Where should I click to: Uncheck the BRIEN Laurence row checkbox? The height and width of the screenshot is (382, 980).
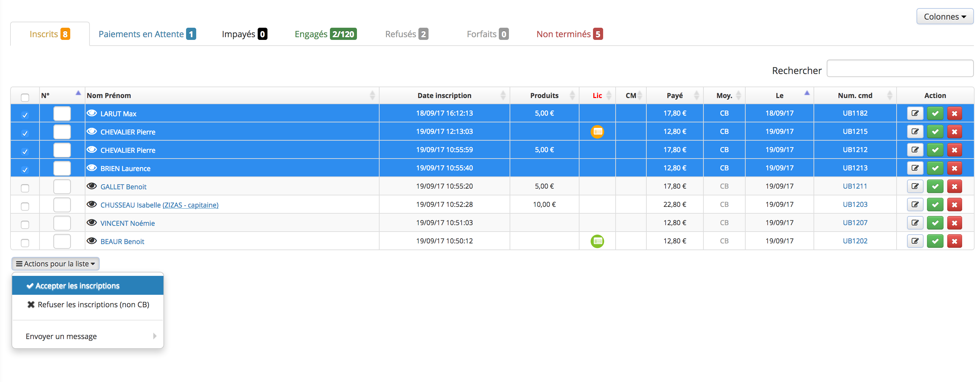click(25, 170)
